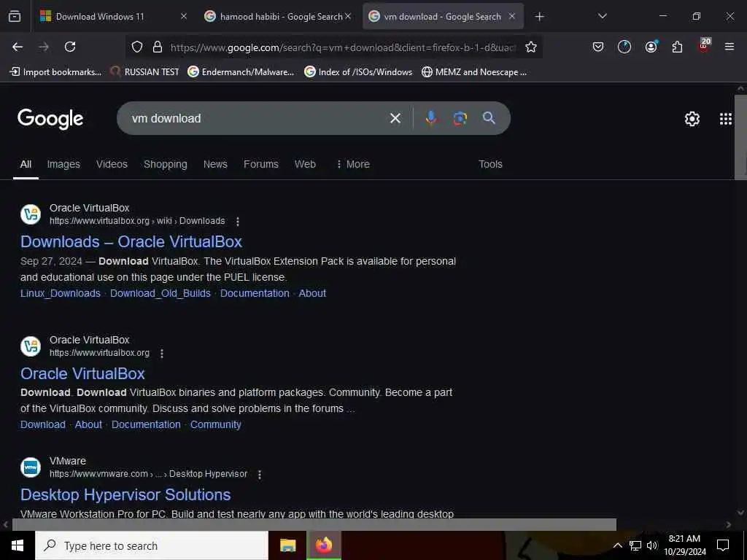Open tracking protection shield icon
The width and height of the screenshot is (747, 560).
click(137, 47)
